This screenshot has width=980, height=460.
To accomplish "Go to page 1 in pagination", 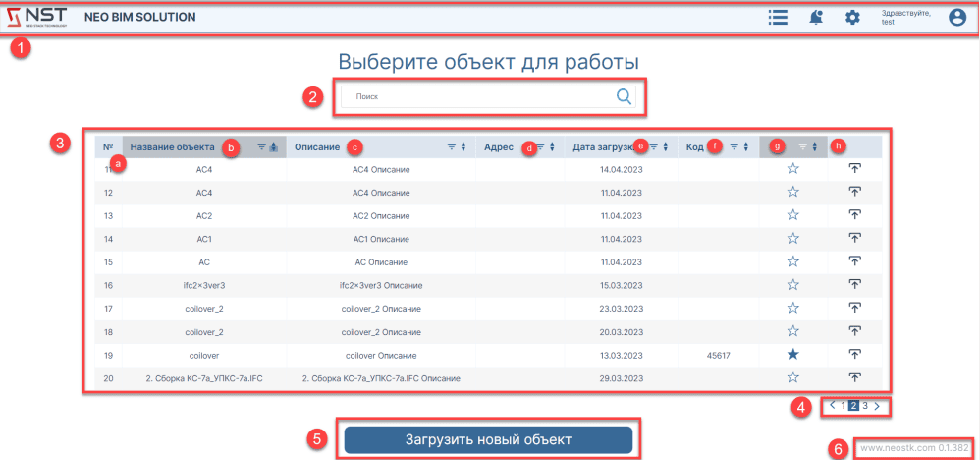I will [x=843, y=405].
